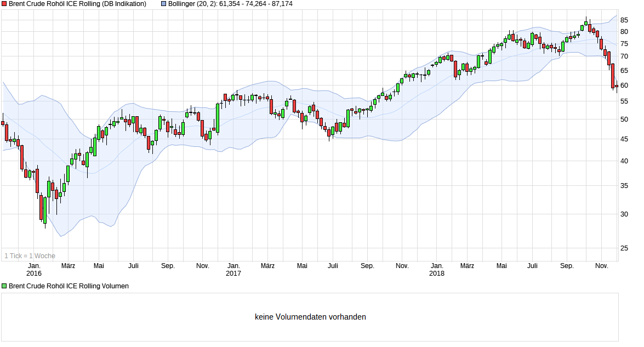Select the 2017 year label on the axis
The image size is (644, 347).
tap(233, 272)
